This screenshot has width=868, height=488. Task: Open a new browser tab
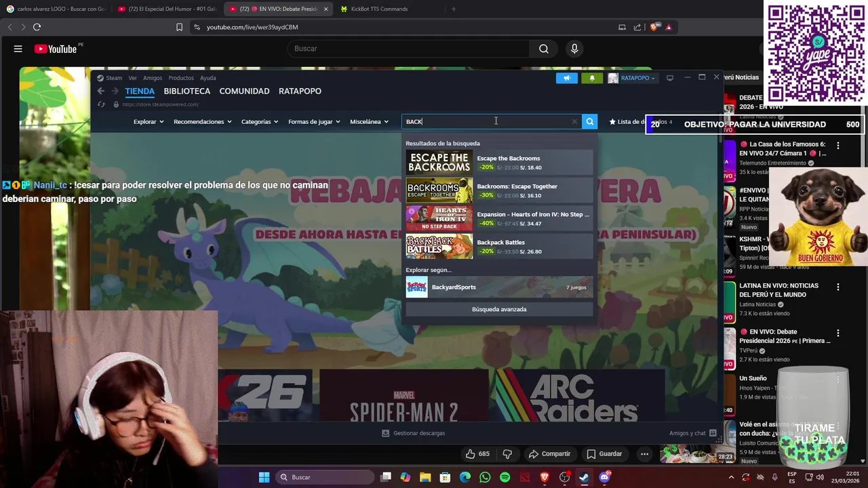454,9
